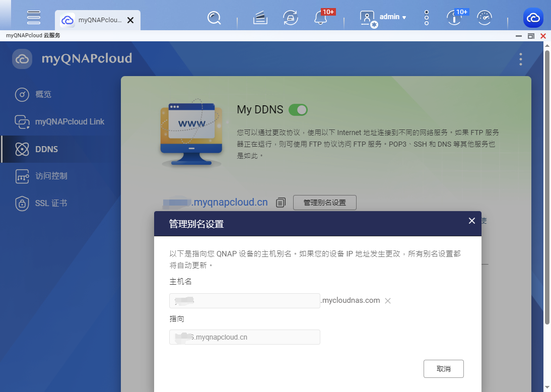Open background tasks icon in top bar

click(260, 18)
